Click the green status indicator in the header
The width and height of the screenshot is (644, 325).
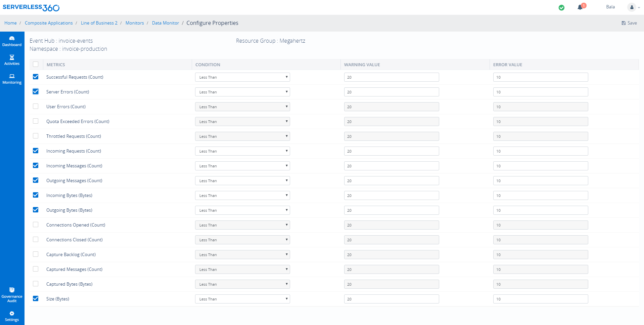pyautogui.click(x=561, y=7)
